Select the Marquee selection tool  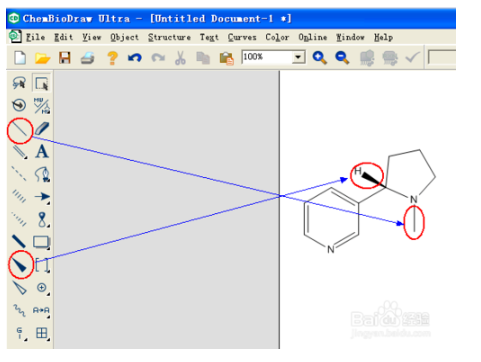[42, 83]
